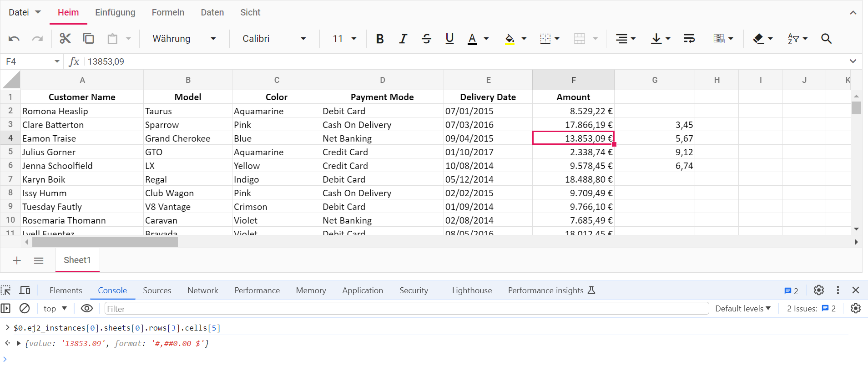Open 2 Issues link
The image size is (868, 387).
tap(811, 309)
